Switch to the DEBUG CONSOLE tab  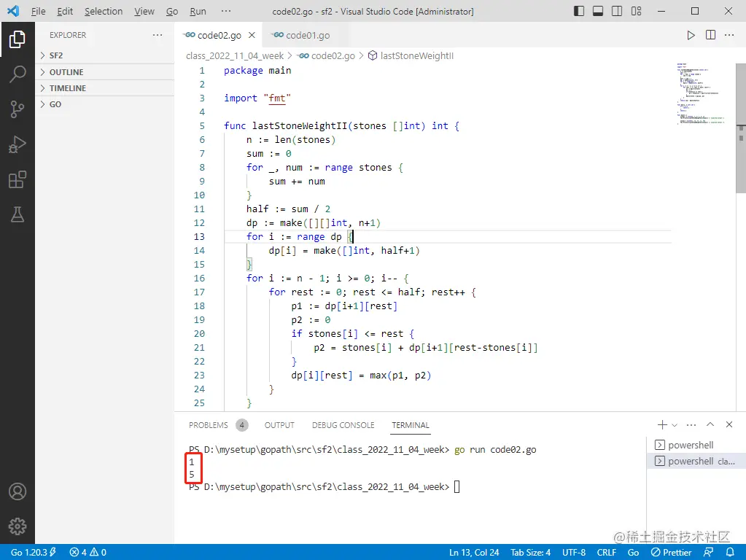click(343, 425)
